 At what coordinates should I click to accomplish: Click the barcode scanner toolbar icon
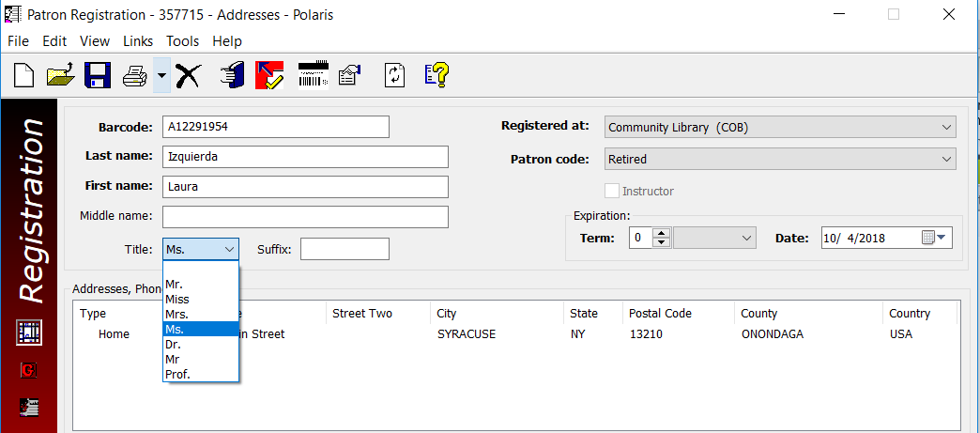[x=313, y=75]
